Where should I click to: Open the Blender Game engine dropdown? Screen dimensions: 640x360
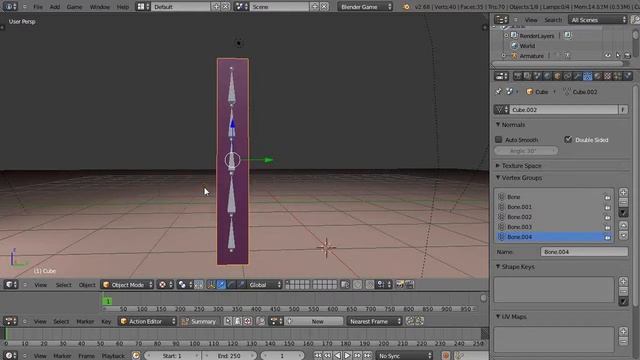tap(365, 7)
